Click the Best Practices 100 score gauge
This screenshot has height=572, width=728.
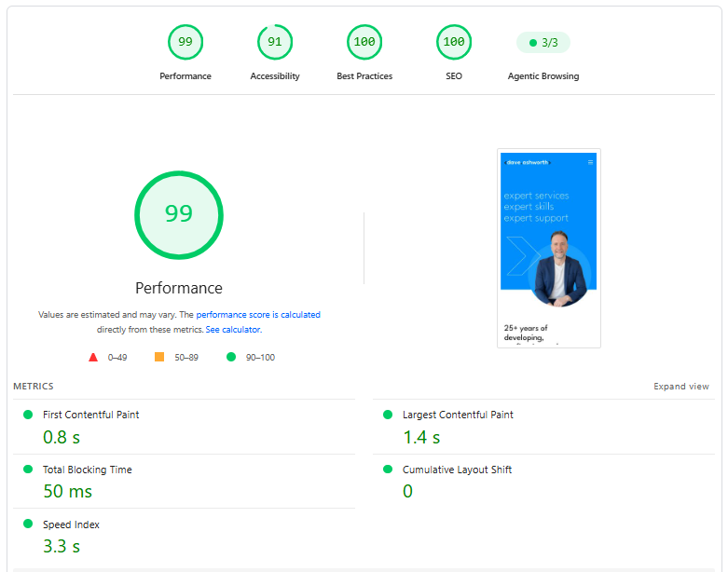coord(364,42)
